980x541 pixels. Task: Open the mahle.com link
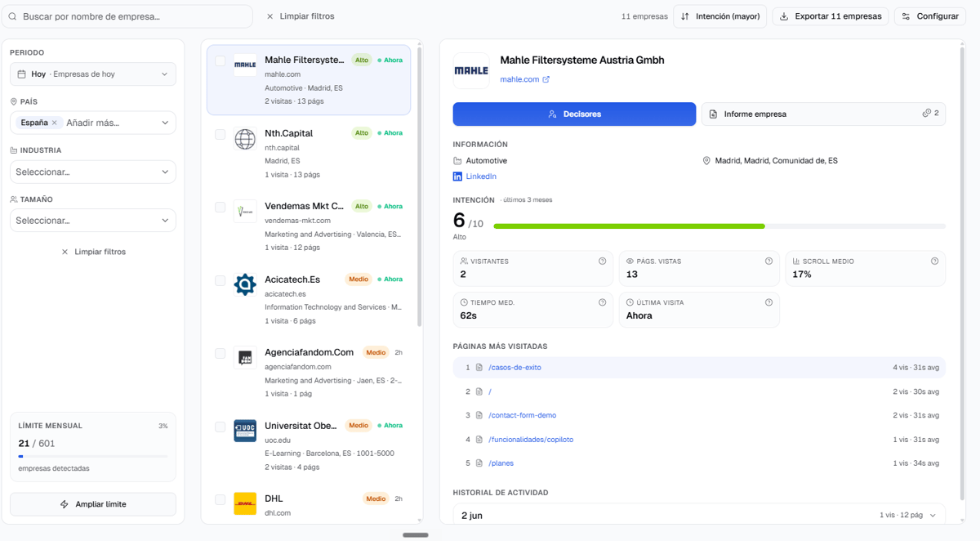(x=519, y=79)
